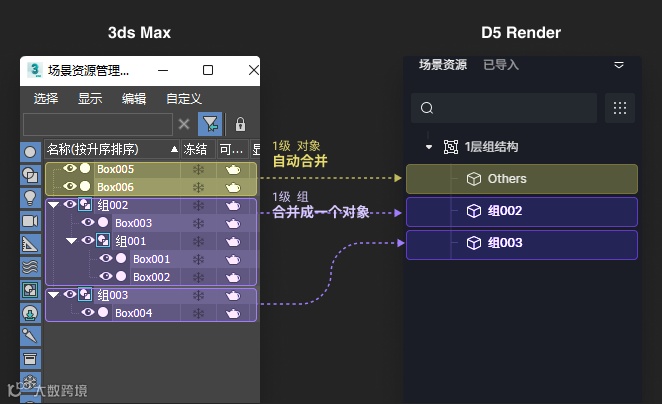
Task: Toggle the lights filter bulb icon
Action: (x=30, y=198)
